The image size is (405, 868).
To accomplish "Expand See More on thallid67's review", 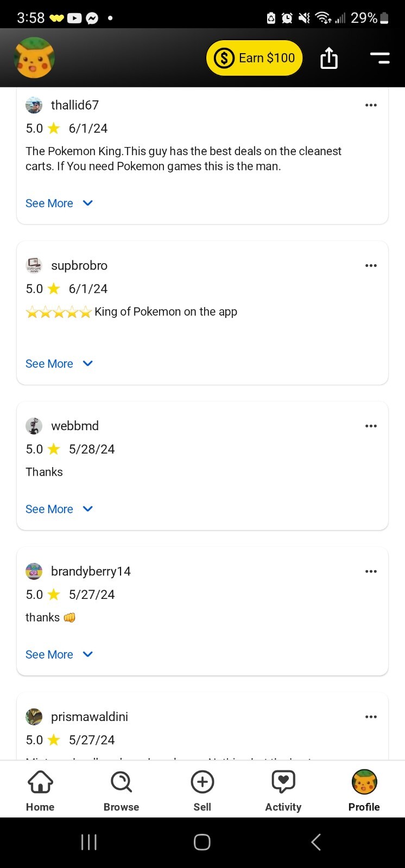I will (59, 203).
